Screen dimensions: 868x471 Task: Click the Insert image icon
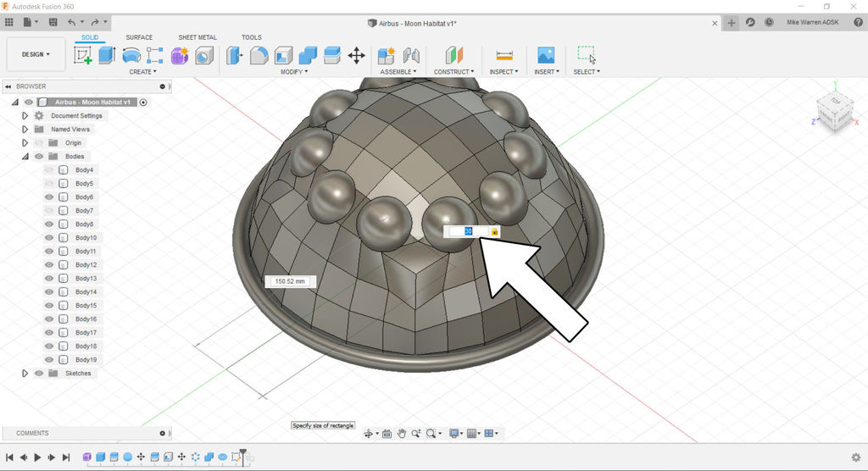point(546,56)
